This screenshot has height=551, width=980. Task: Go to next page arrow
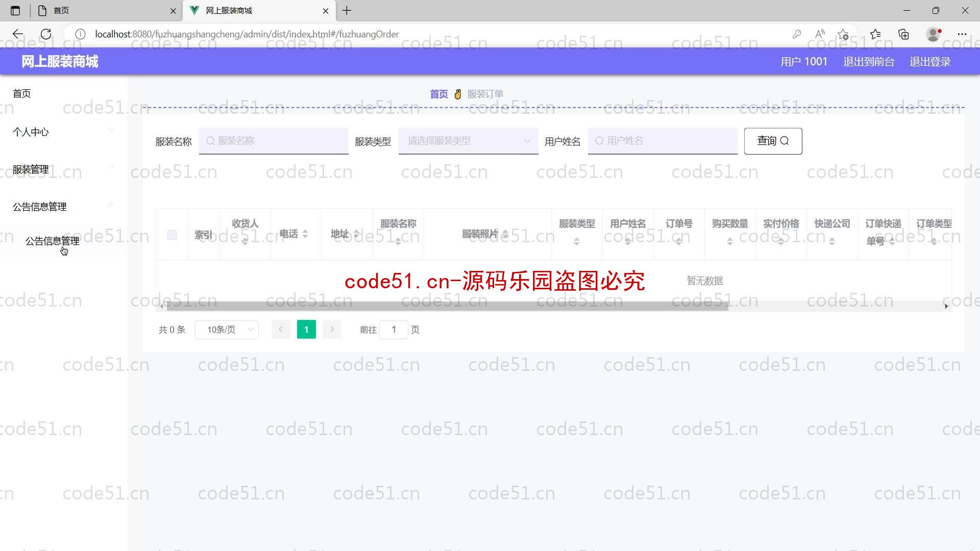332,330
